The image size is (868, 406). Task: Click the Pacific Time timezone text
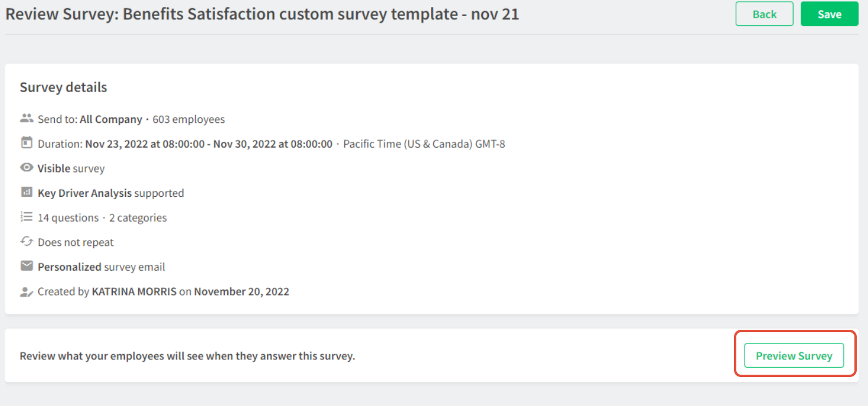coord(424,144)
